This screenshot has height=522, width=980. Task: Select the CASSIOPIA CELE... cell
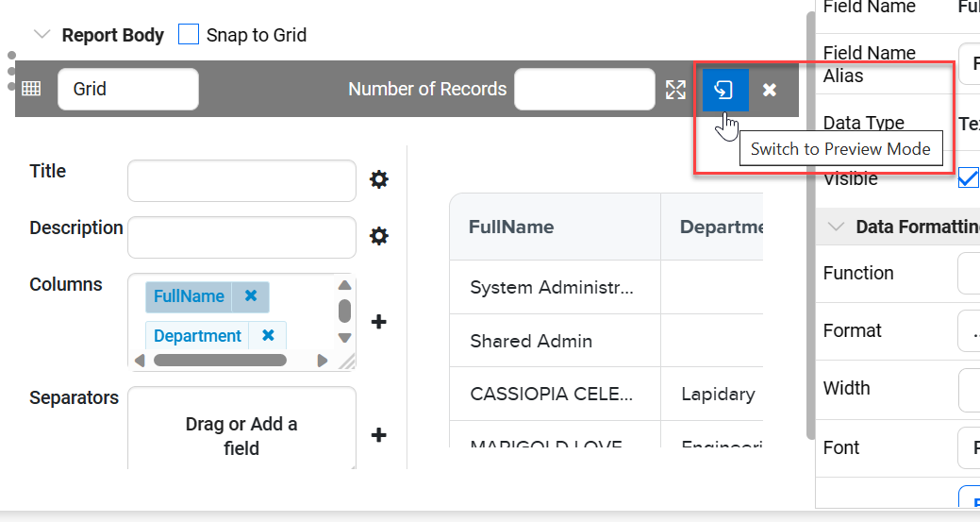555,394
